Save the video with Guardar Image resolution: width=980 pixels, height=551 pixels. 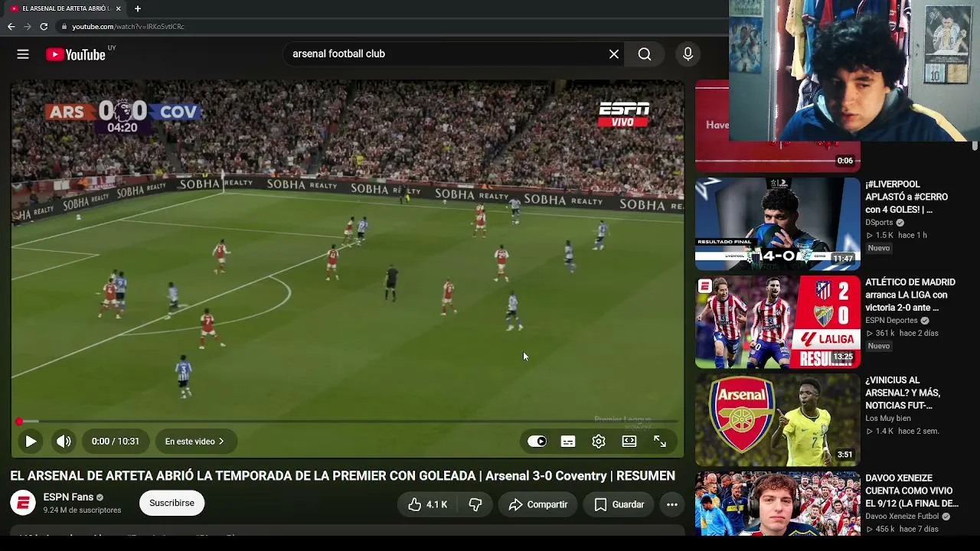point(619,504)
